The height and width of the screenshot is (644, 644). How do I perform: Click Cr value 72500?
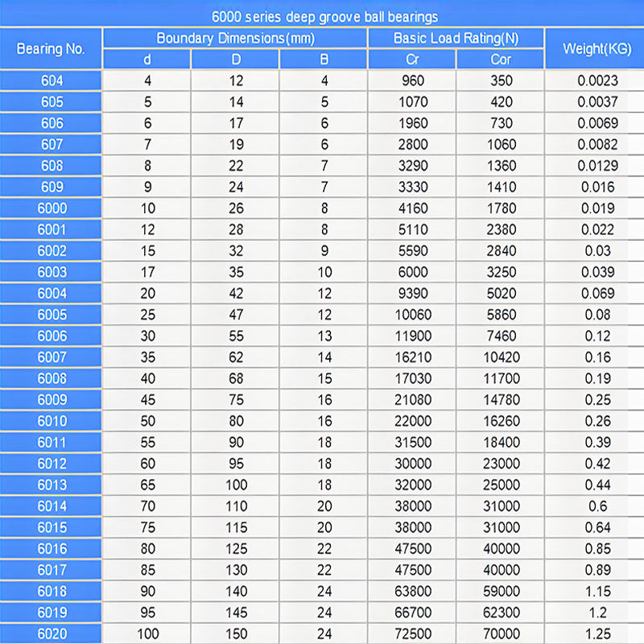point(413,634)
